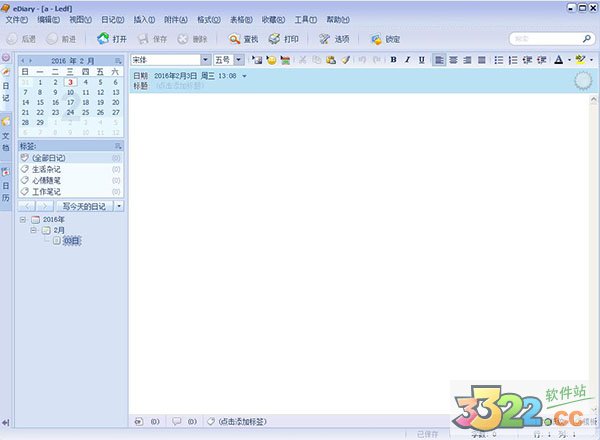
Task: Open the 日记 menu in menu bar
Action: point(112,19)
